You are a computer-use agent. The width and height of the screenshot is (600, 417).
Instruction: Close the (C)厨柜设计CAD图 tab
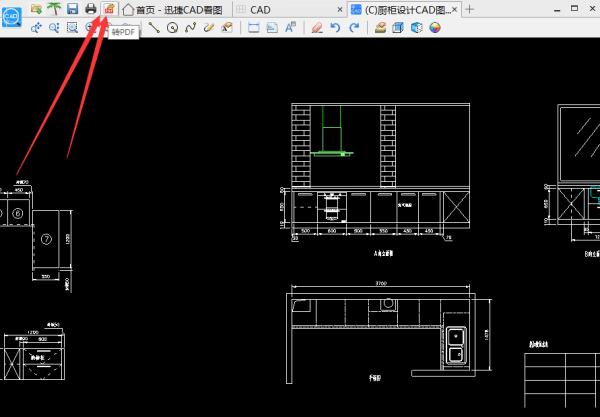click(453, 9)
